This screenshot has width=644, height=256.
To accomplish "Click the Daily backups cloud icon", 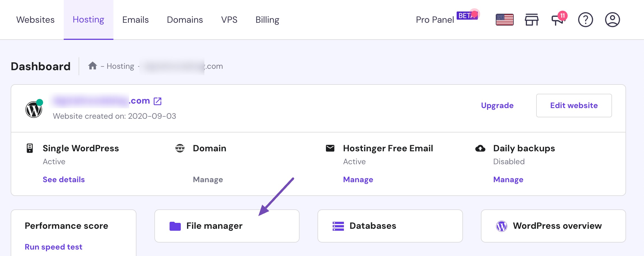I will pos(480,148).
